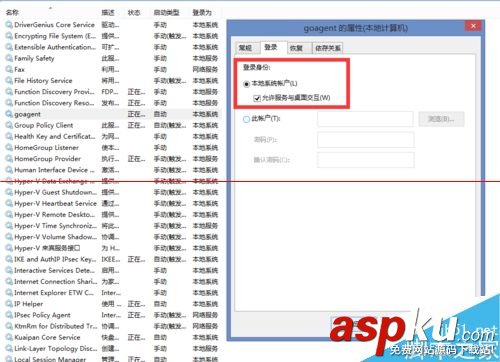
Task: Click the Hyper-V Heartbeat Service icon
Action: (9, 203)
